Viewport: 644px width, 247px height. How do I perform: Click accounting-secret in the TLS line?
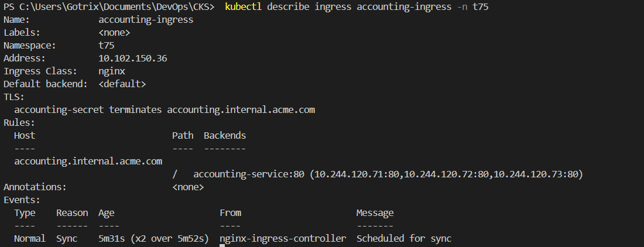tap(59, 110)
